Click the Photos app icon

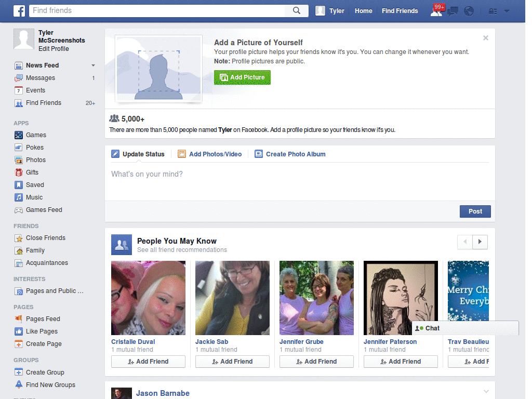click(x=19, y=160)
